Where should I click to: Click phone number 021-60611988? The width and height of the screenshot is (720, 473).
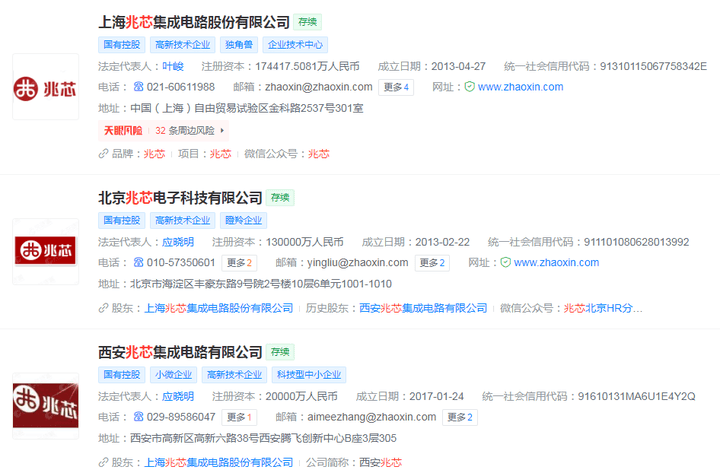point(180,87)
